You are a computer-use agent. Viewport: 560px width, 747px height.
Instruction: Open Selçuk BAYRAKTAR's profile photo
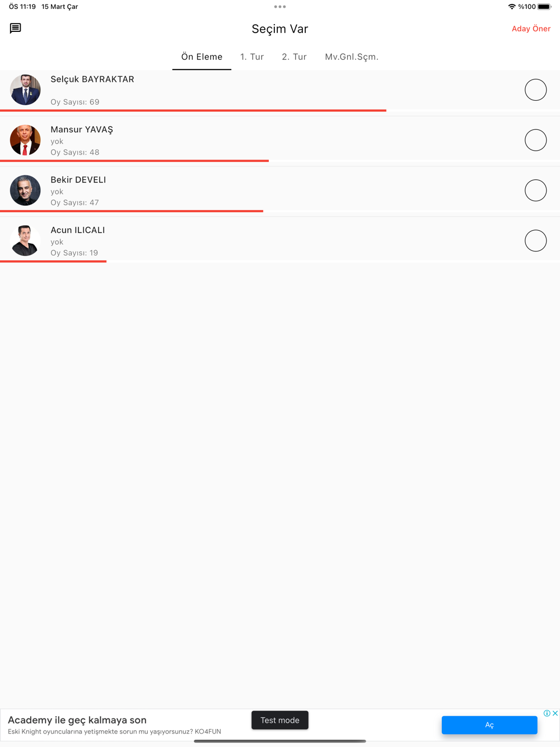pyautogui.click(x=25, y=90)
